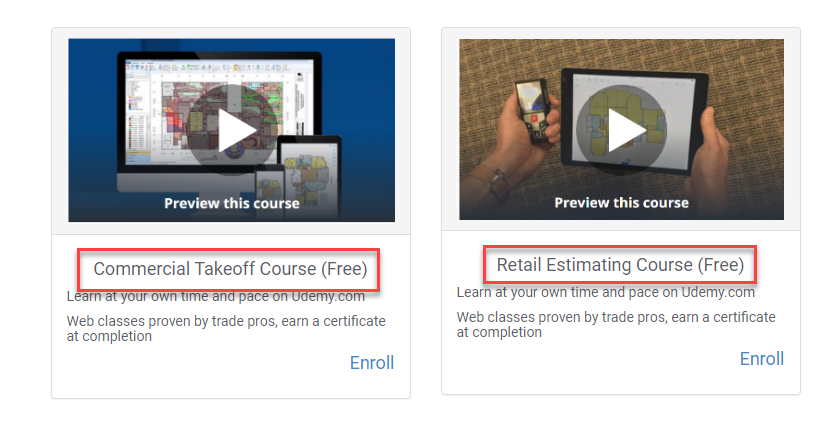Screen dimensions: 817x443
Task: Click the smartphone device in Commercial Takeoff thumbnail
Action: 269,192
